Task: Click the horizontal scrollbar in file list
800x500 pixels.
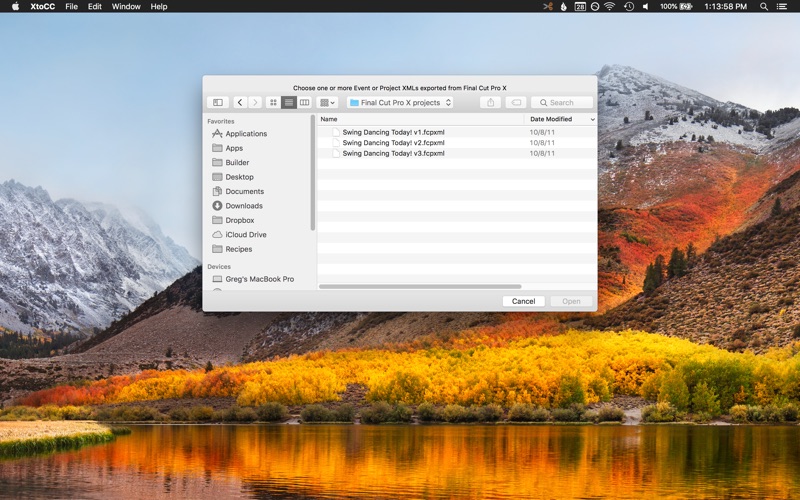Action: point(420,287)
